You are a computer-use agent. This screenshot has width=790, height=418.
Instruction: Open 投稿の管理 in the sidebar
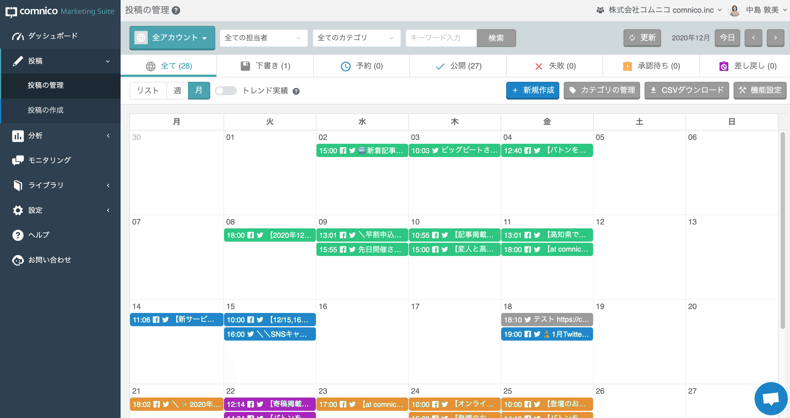[60, 86]
